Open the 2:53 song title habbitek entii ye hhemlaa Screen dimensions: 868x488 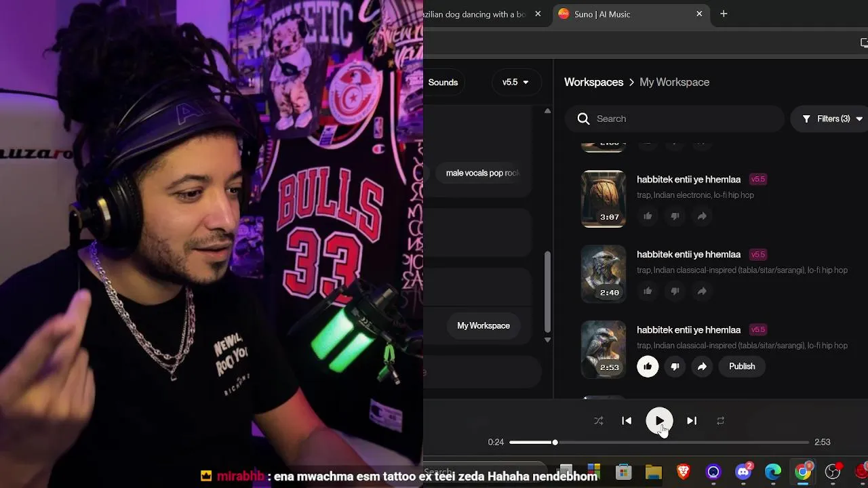[688, 330]
